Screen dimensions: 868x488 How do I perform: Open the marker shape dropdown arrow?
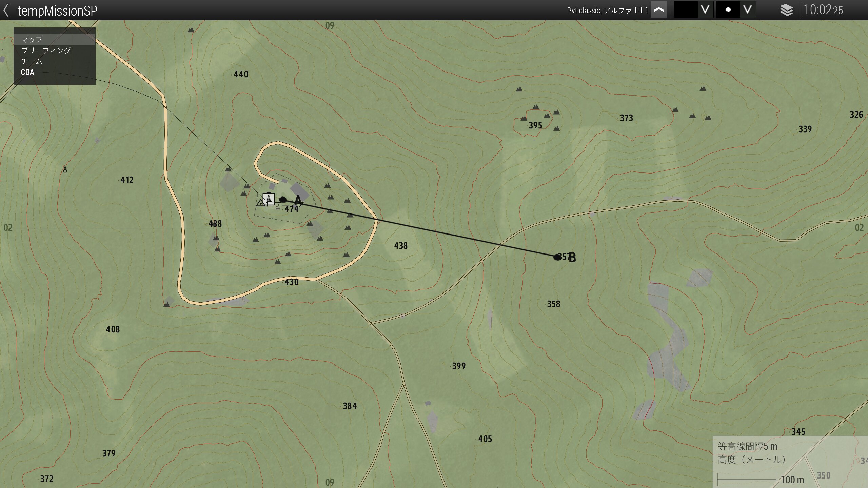coord(748,10)
